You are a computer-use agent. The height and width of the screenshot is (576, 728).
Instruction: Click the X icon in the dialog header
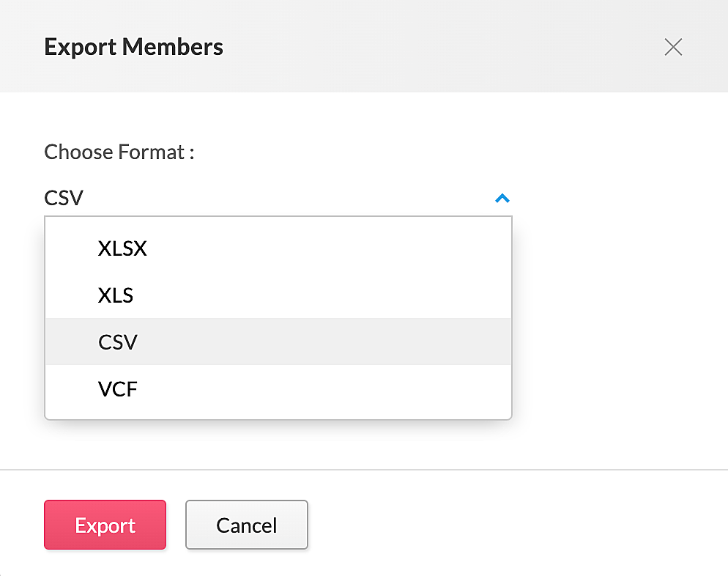[672, 48]
